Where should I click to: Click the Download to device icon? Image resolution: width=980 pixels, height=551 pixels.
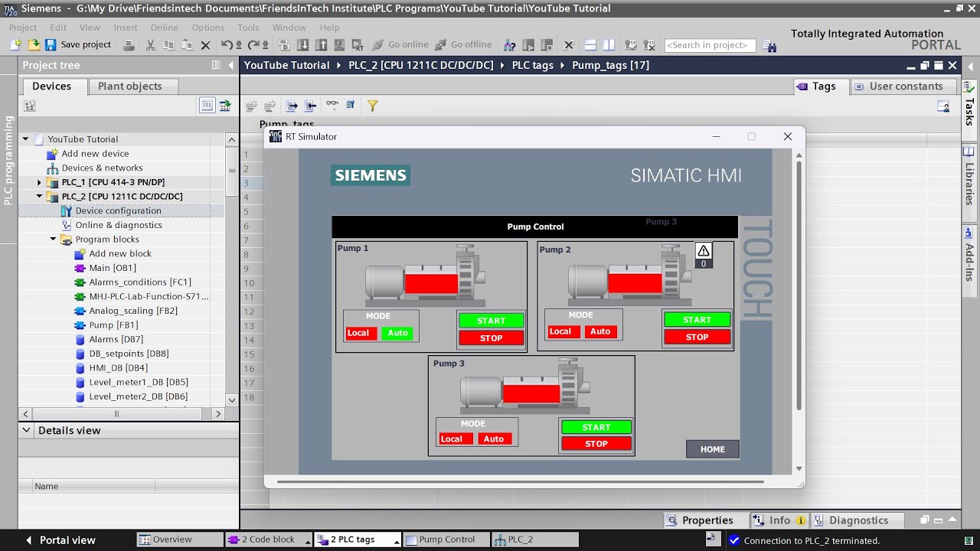pyautogui.click(x=303, y=45)
